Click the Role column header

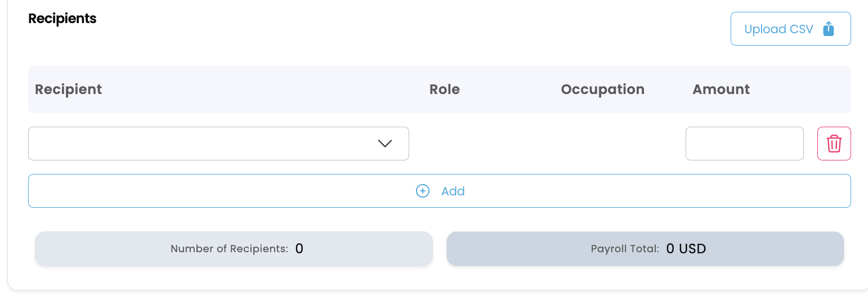coord(444,90)
